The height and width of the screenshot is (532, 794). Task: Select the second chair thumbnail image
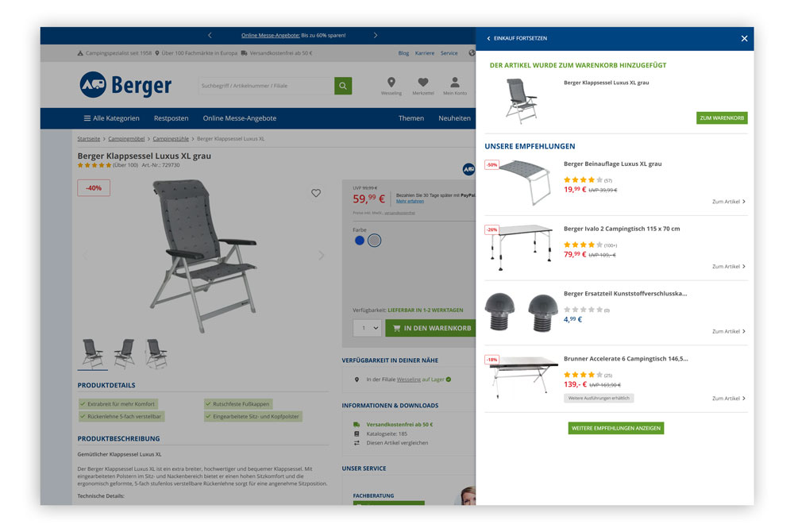point(124,353)
